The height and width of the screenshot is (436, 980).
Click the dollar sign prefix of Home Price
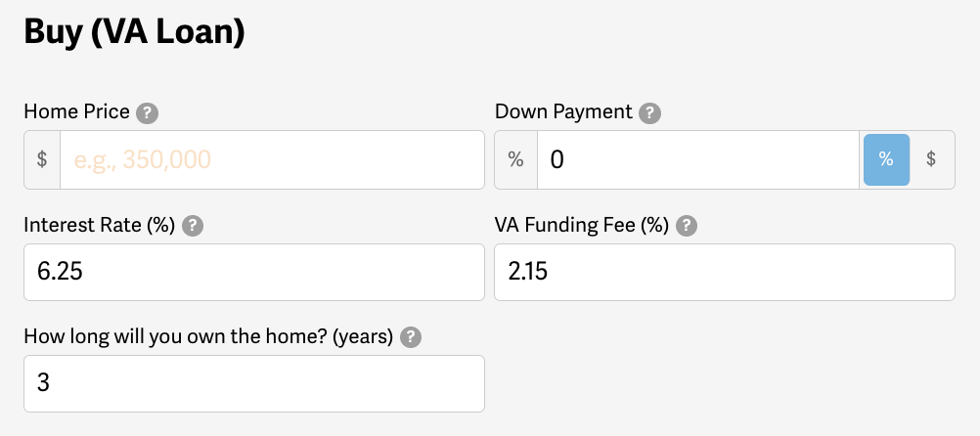click(42, 159)
